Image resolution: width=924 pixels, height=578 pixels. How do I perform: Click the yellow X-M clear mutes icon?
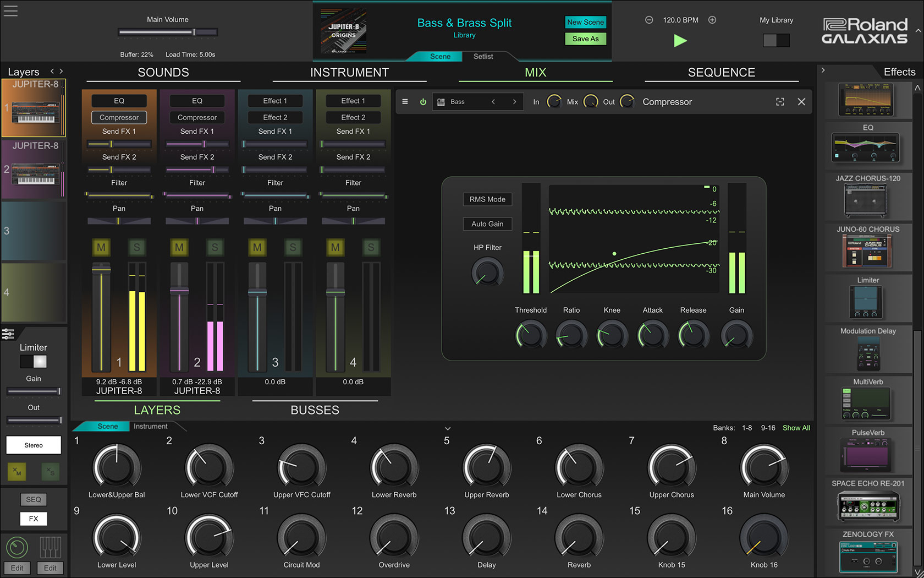(x=17, y=471)
